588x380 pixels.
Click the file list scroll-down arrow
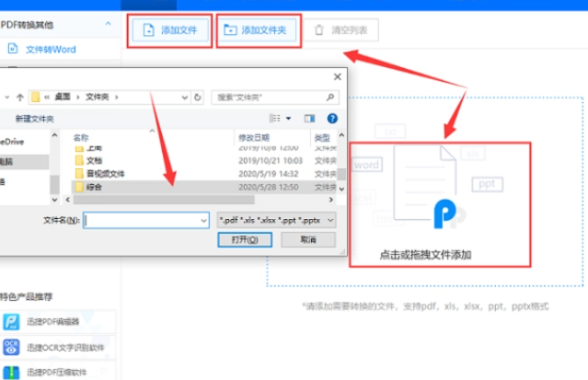click(341, 189)
